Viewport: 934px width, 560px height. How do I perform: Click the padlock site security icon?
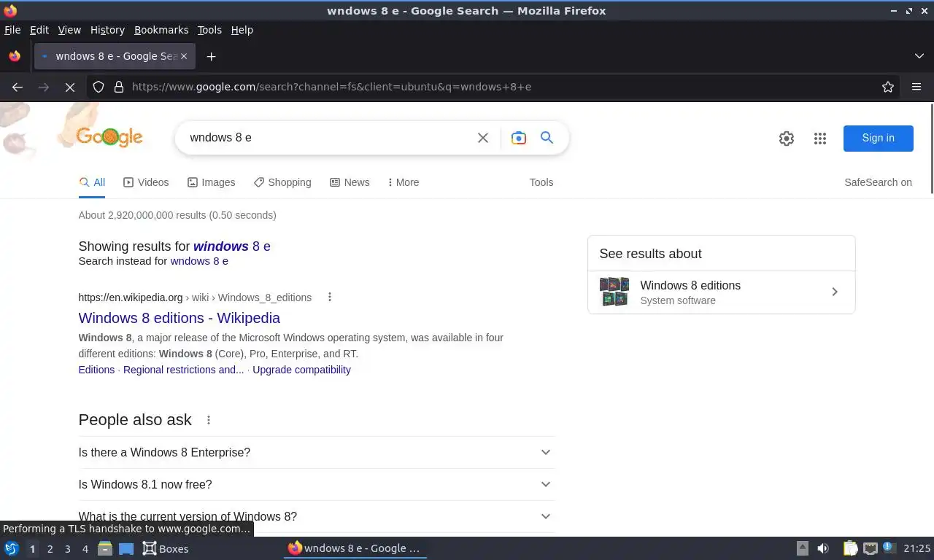click(119, 87)
